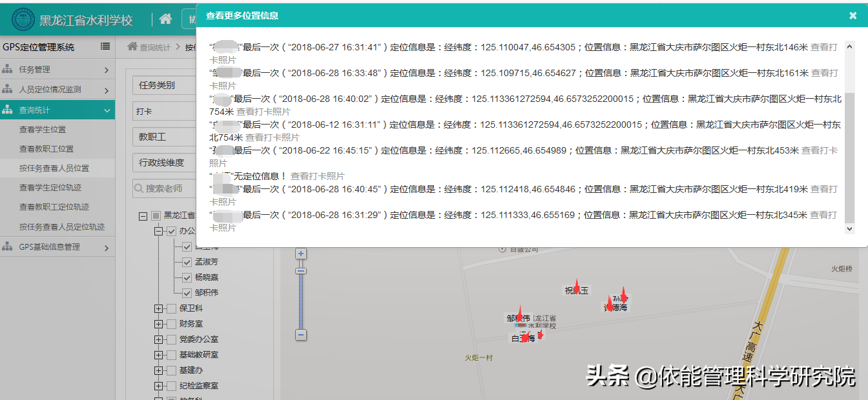Click the 白玉梅 map marker
Viewport: 868px width, 400px height.
point(524,337)
